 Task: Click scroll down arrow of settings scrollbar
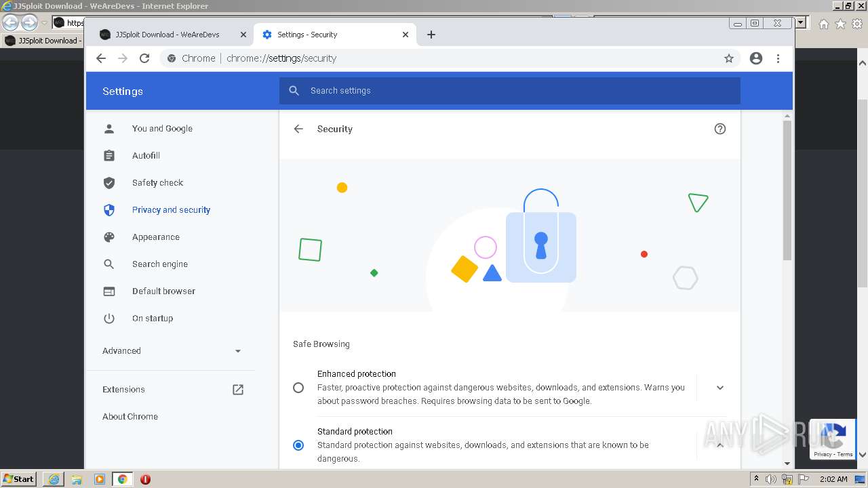click(787, 464)
